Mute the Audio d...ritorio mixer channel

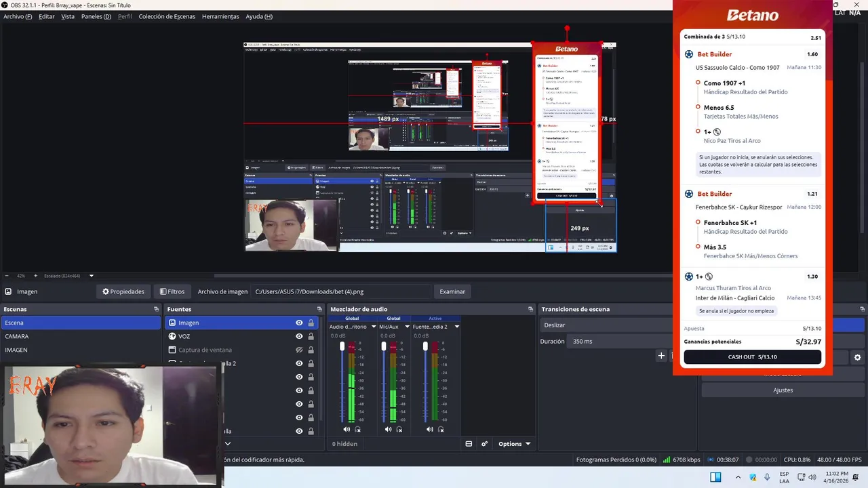pyautogui.click(x=347, y=429)
